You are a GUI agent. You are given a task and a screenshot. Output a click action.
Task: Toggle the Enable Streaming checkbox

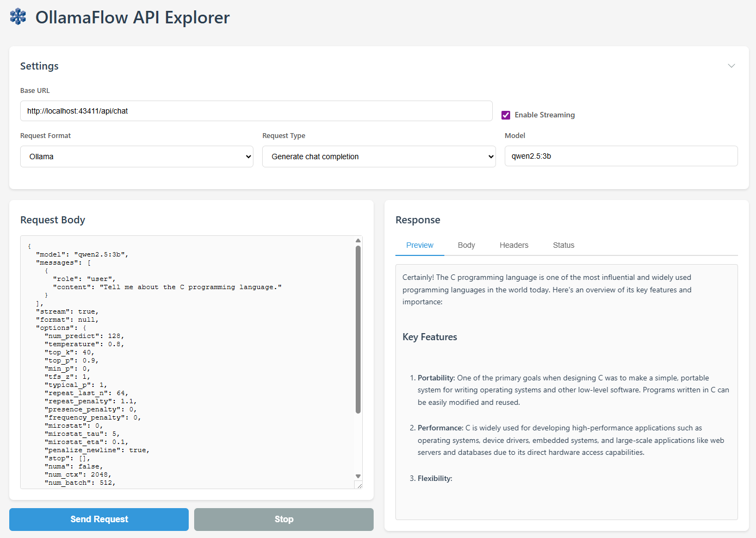(506, 115)
